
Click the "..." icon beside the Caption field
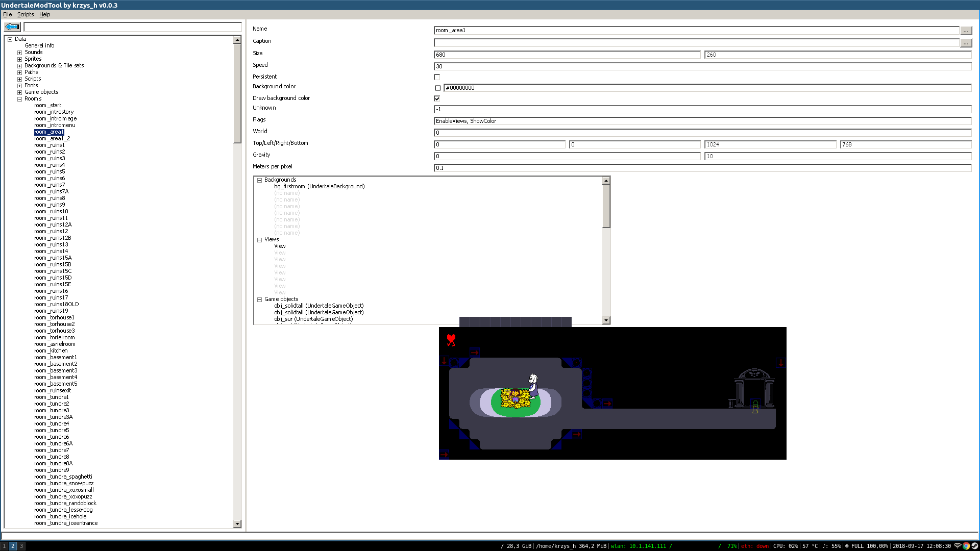pyautogui.click(x=966, y=43)
